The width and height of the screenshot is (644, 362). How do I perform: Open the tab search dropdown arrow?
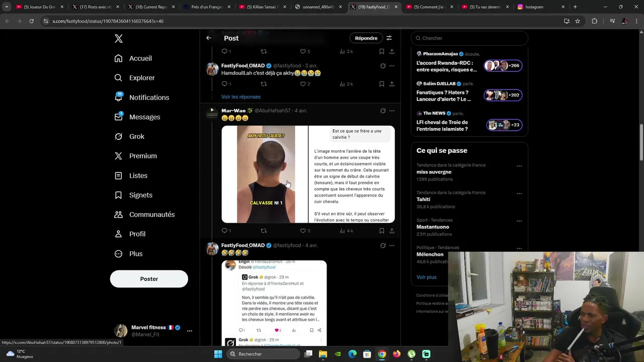(7, 7)
